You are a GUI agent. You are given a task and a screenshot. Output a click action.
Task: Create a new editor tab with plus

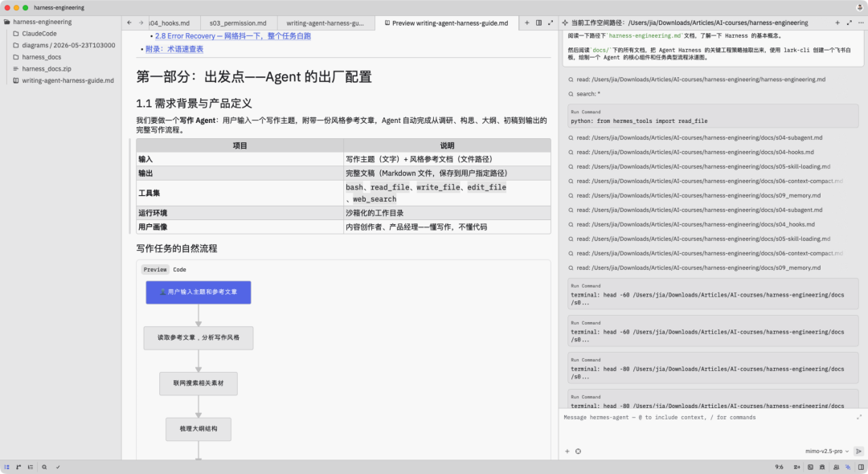point(526,22)
